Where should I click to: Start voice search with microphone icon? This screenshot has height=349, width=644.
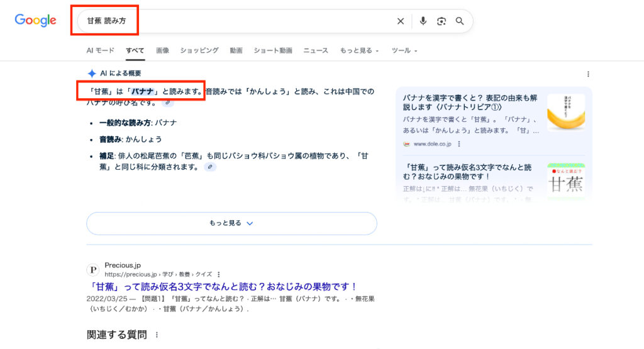pyautogui.click(x=423, y=21)
